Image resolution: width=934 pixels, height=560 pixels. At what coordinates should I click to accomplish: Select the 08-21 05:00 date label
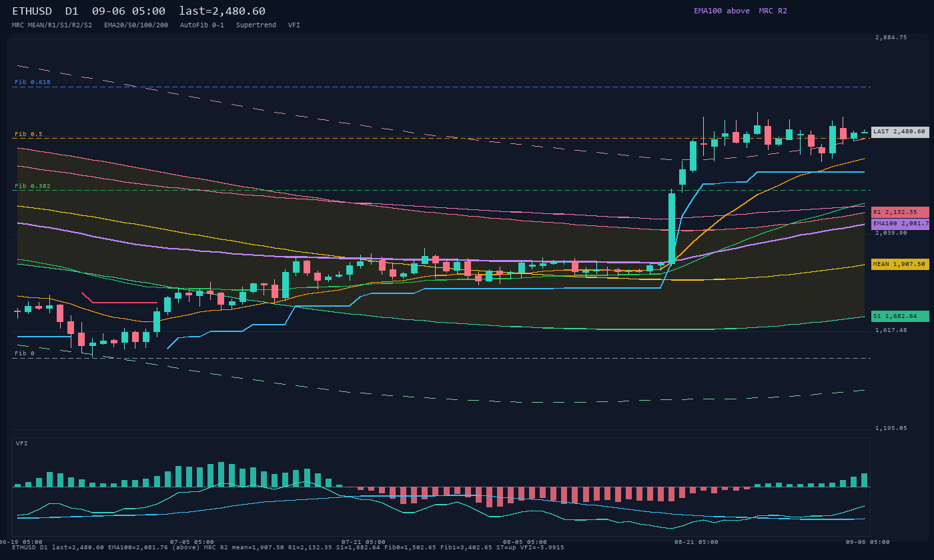point(696,542)
